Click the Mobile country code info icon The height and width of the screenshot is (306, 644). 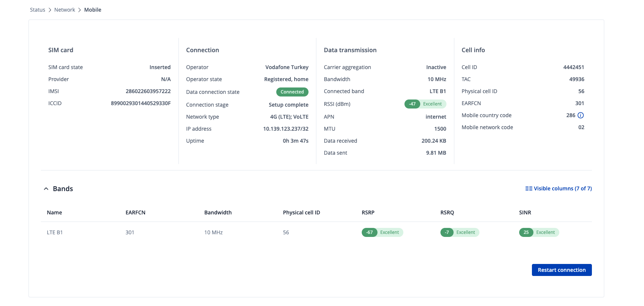(x=581, y=115)
